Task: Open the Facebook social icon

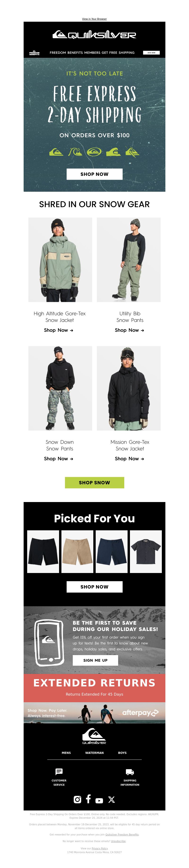Action: click(x=88, y=799)
